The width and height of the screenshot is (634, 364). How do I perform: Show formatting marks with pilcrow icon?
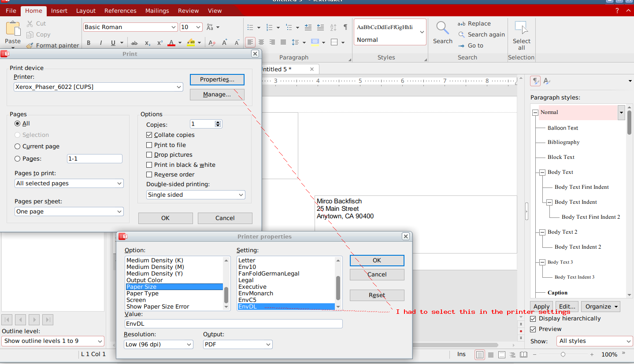[x=345, y=27]
